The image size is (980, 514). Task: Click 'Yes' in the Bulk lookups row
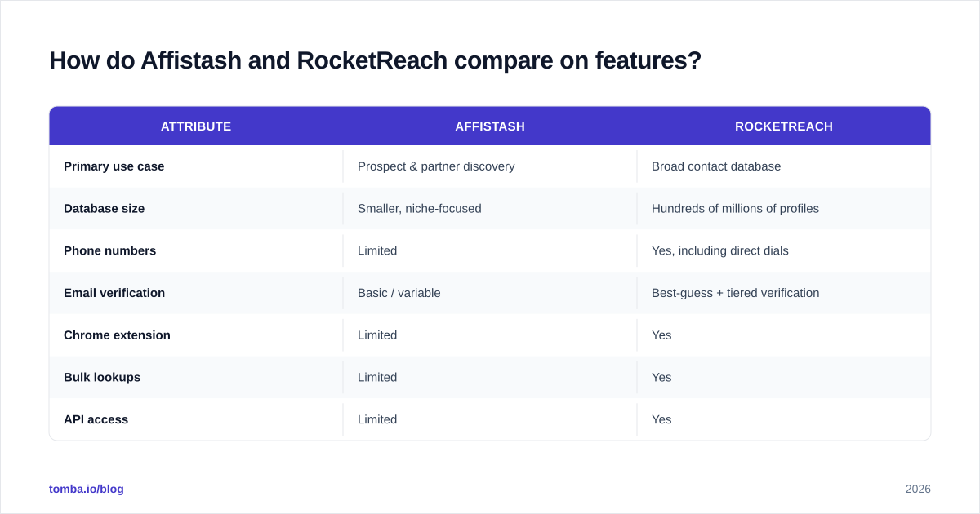(661, 377)
